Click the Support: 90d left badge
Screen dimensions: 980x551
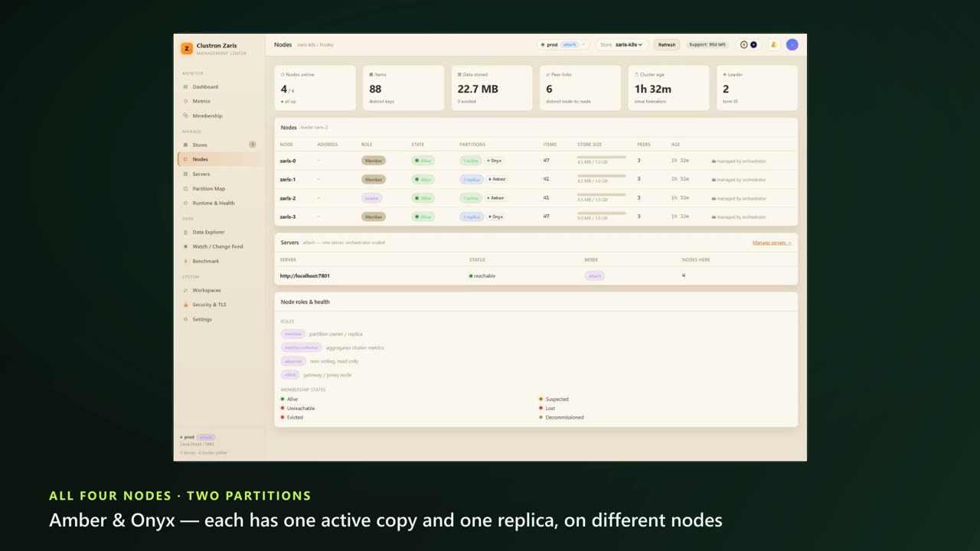[707, 44]
